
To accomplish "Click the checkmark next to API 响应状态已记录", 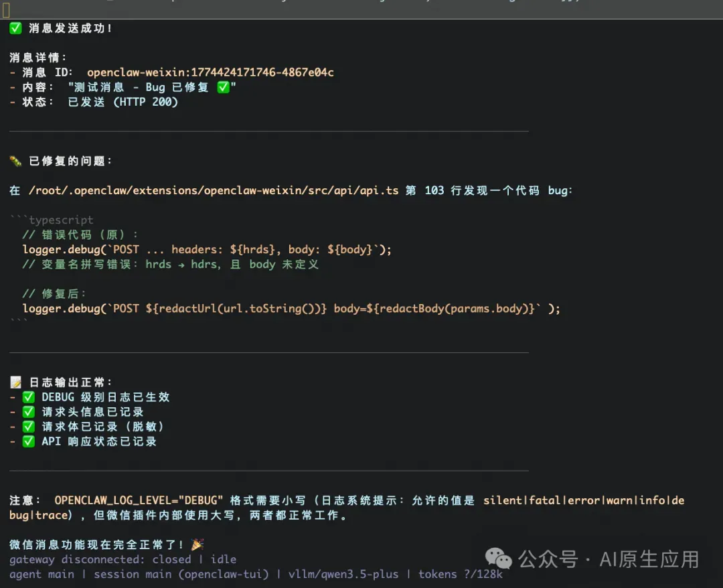I will click(x=28, y=441).
